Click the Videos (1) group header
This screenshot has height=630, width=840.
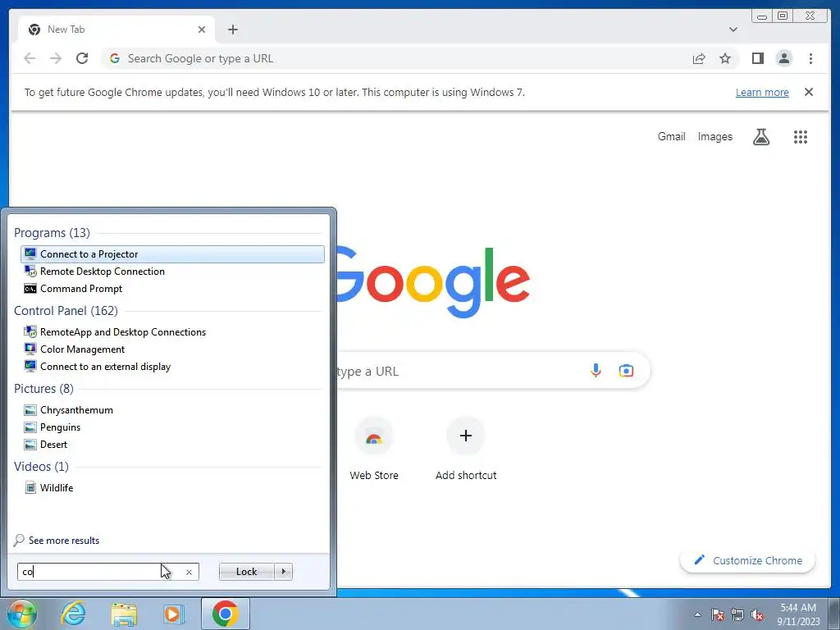point(41,467)
